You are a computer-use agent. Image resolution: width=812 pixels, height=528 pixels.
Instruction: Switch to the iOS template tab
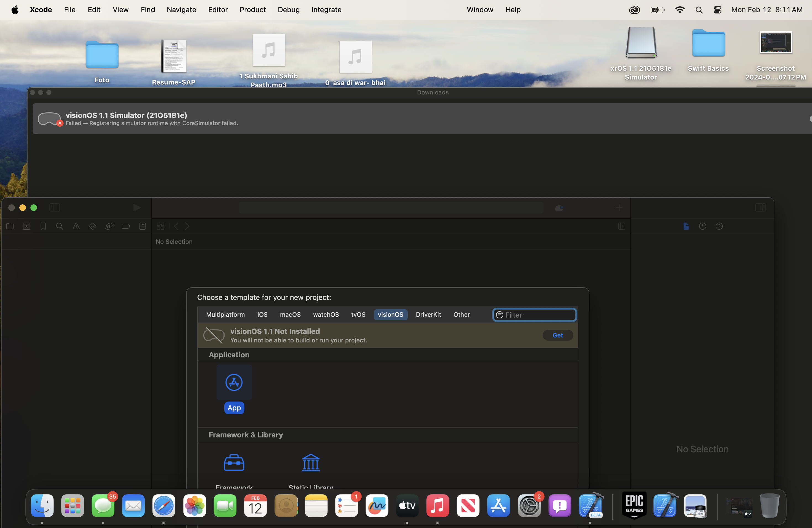pyautogui.click(x=262, y=315)
